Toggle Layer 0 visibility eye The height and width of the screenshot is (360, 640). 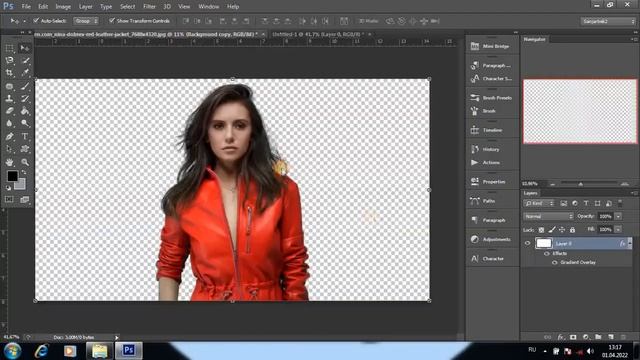pos(527,243)
